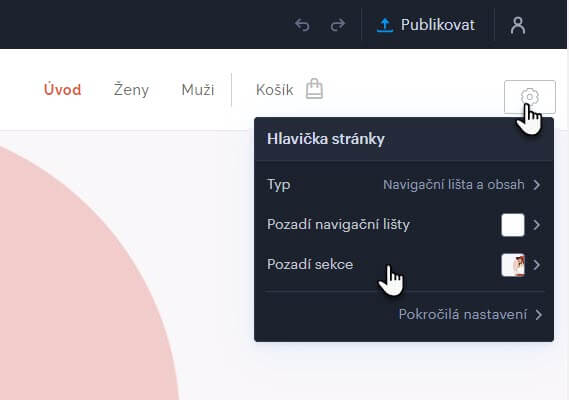Open header settings gear icon
569x400 pixels.
tap(529, 97)
